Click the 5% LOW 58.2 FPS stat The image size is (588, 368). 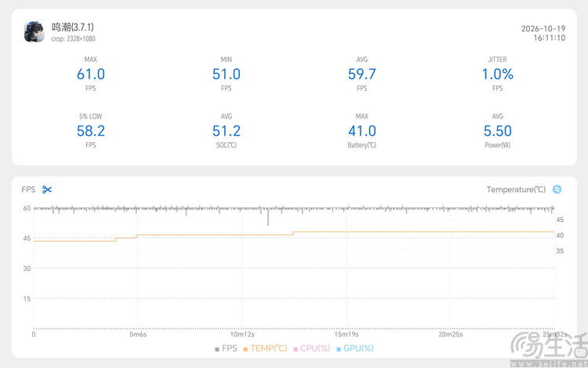click(91, 130)
